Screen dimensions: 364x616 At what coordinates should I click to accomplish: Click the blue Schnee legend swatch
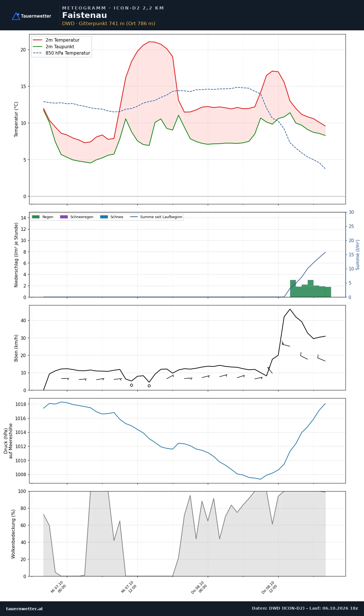tap(104, 217)
